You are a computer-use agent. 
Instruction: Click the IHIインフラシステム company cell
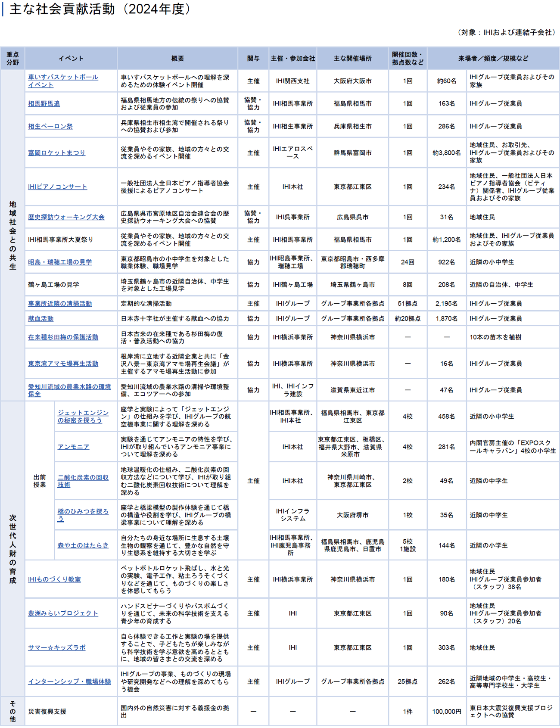pyautogui.click(x=293, y=515)
